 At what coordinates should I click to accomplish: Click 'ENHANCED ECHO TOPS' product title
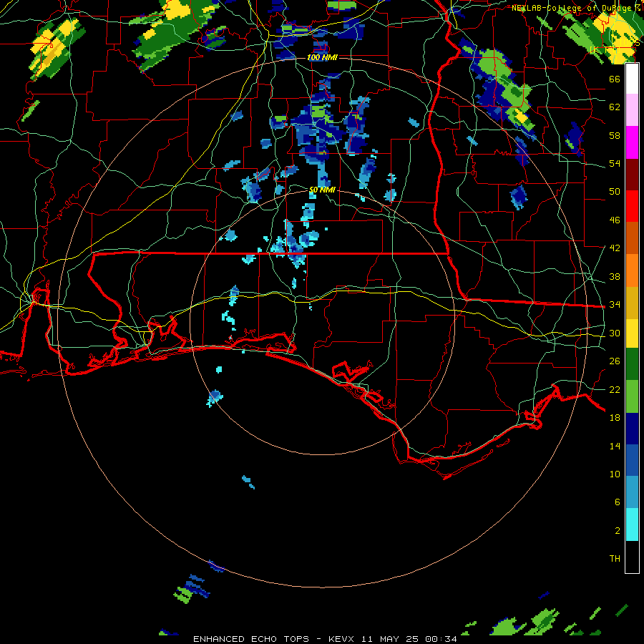(251, 639)
